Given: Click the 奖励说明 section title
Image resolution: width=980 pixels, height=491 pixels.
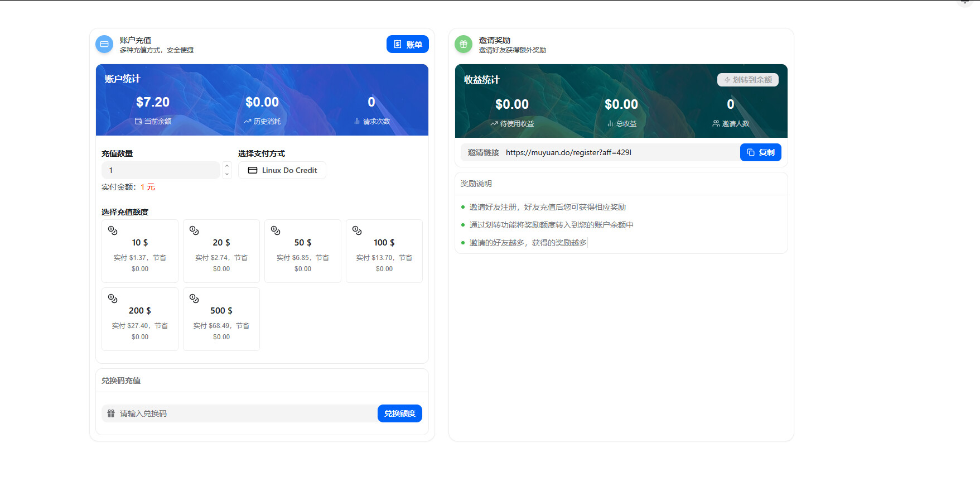Looking at the screenshot, I should (476, 184).
